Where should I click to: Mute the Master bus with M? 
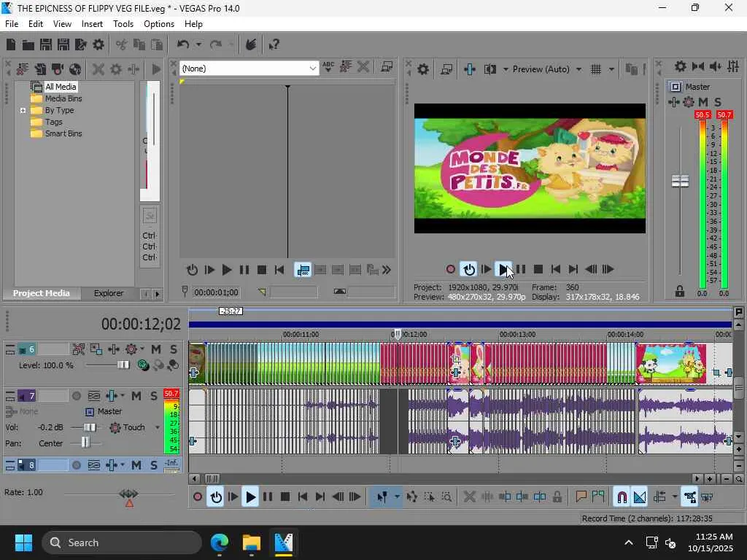coord(703,102)
